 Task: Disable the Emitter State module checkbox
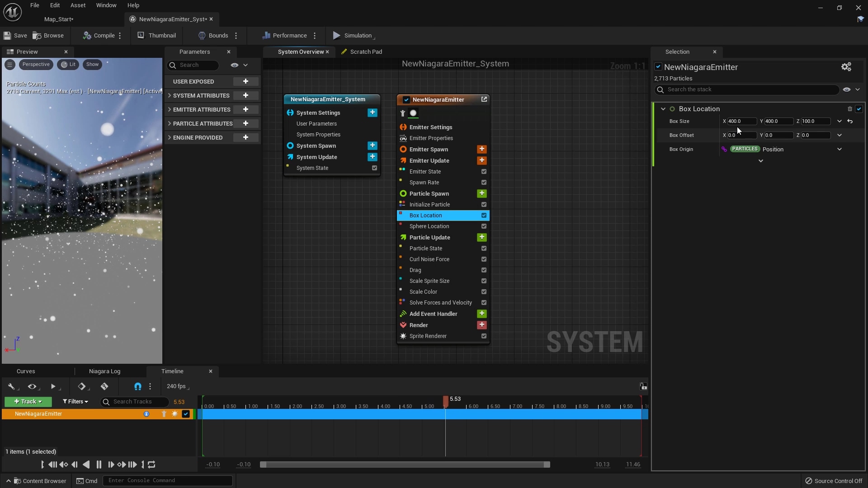point(484,171)
